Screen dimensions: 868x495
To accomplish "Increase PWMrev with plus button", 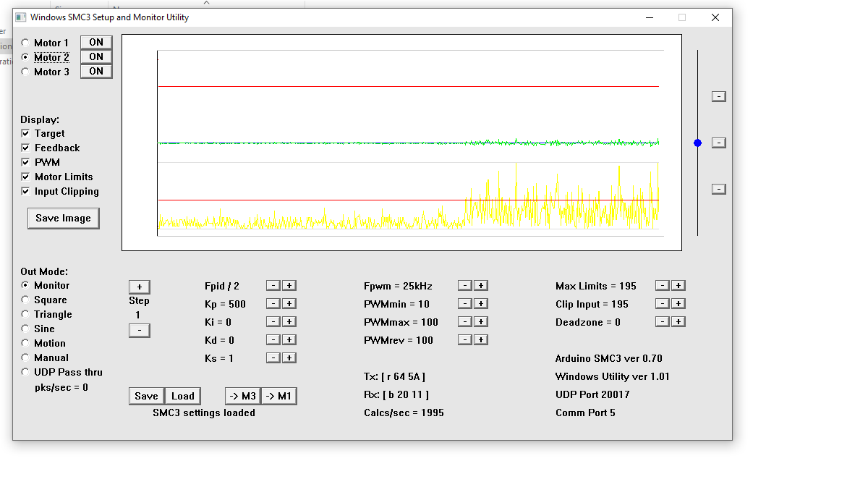I will pyautogui.click(x=481, y=339).
